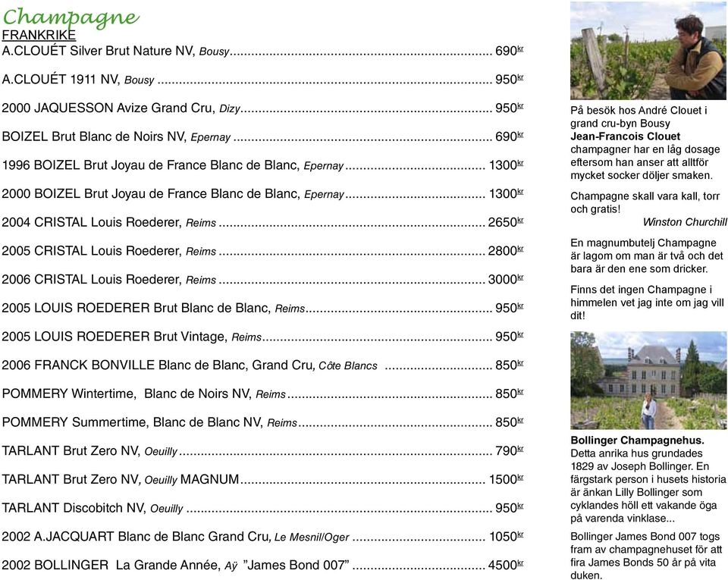Click the 4500 kr Bollinger price

[x=506, y=565]
